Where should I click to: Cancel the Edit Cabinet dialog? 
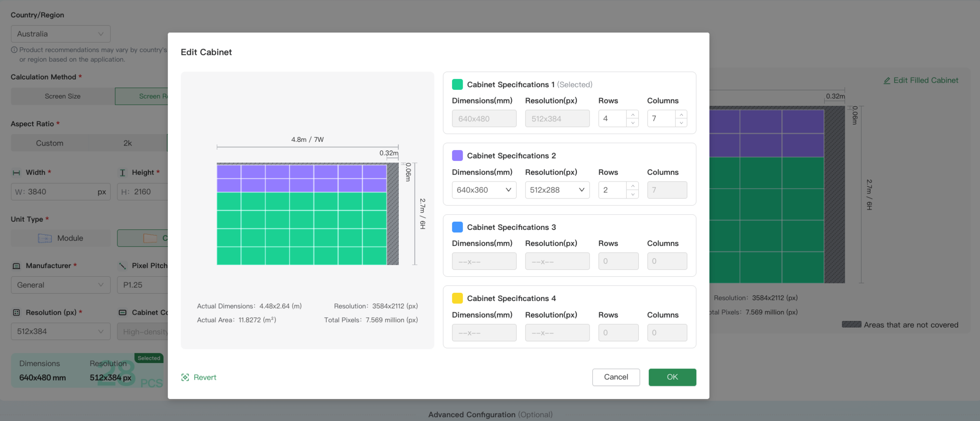(616, 377)
